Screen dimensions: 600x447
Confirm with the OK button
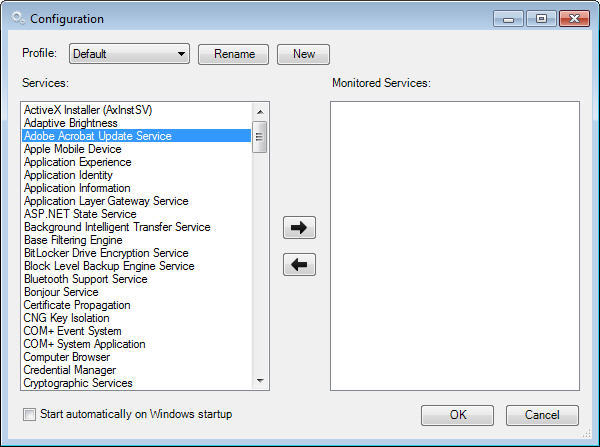coord(457,415)
